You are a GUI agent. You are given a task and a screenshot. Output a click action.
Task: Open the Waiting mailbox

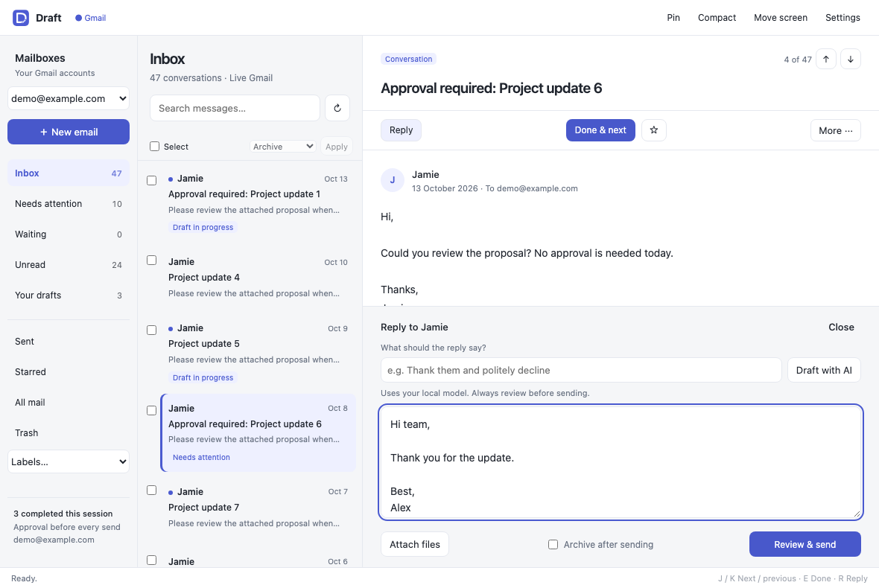(x=69, y=234)
